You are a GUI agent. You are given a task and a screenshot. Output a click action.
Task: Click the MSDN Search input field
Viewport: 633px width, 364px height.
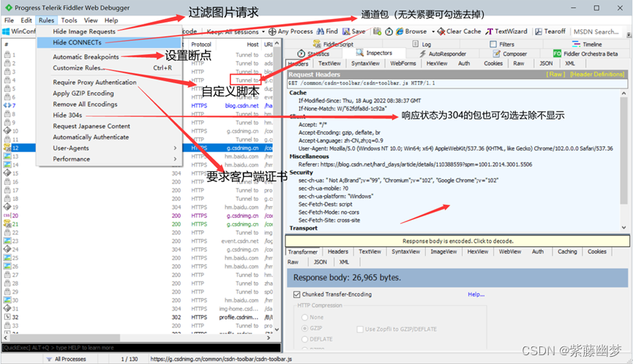pos(596,31)
